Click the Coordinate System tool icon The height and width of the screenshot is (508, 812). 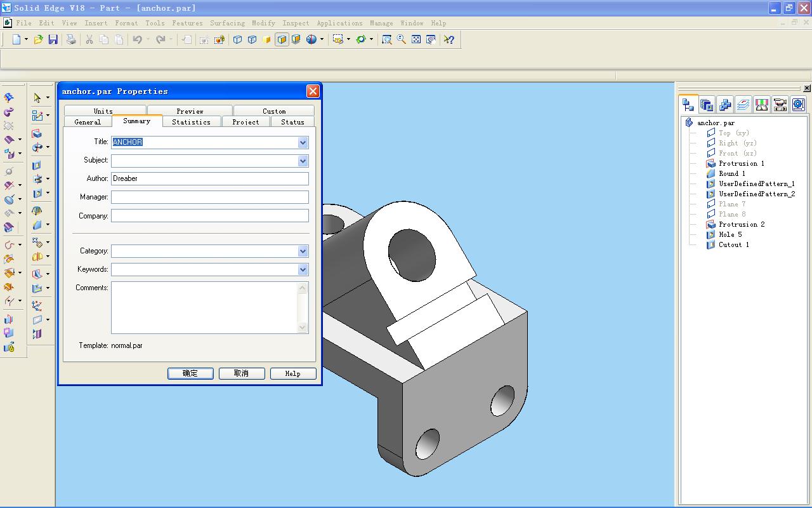pos(37,305)
